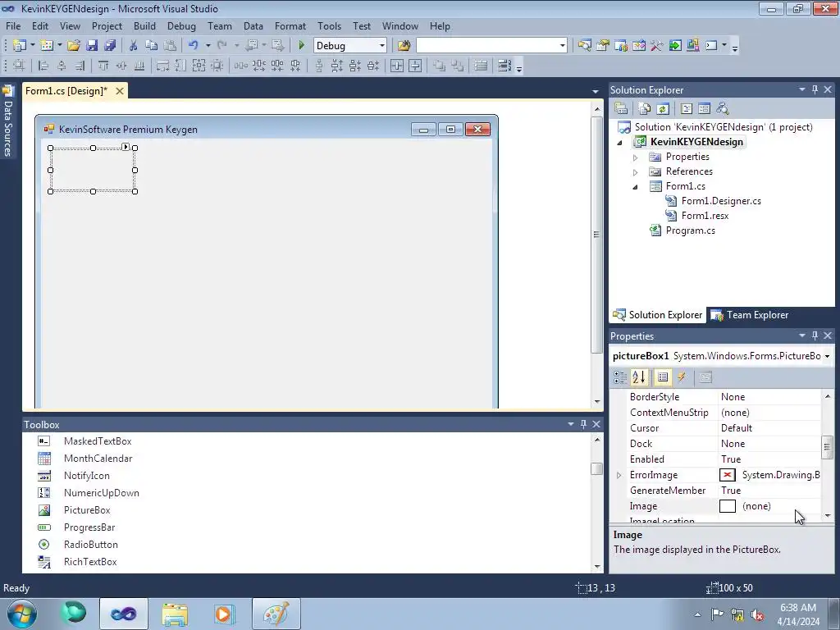Pin the Solution Explorer panel
The image size is (840, 630).
coord(815,89)
